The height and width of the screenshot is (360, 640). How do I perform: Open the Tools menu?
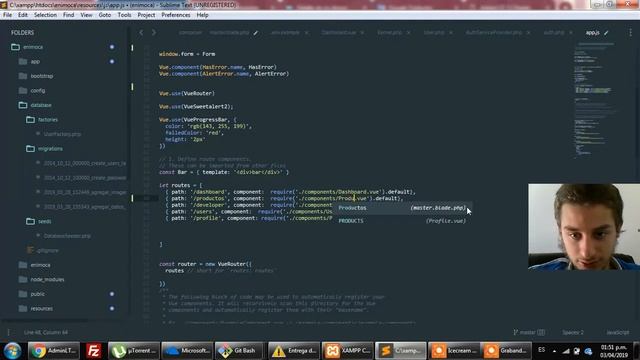[x=124, y=15]
